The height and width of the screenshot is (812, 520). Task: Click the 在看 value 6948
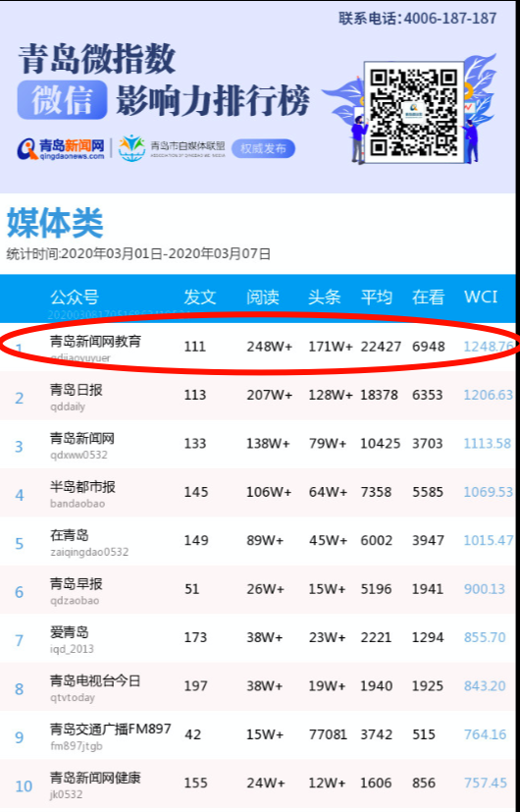(429, 347)
